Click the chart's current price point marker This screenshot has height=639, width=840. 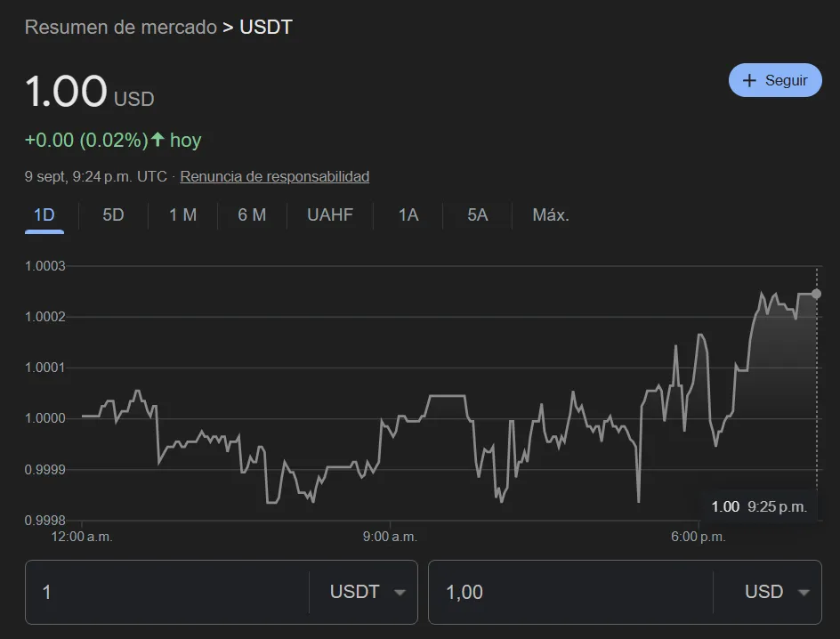(816, 294)
